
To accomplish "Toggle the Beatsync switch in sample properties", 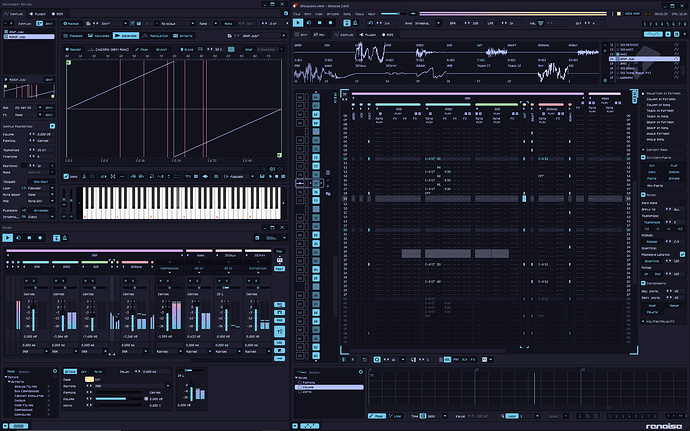I will pos(24,166).
